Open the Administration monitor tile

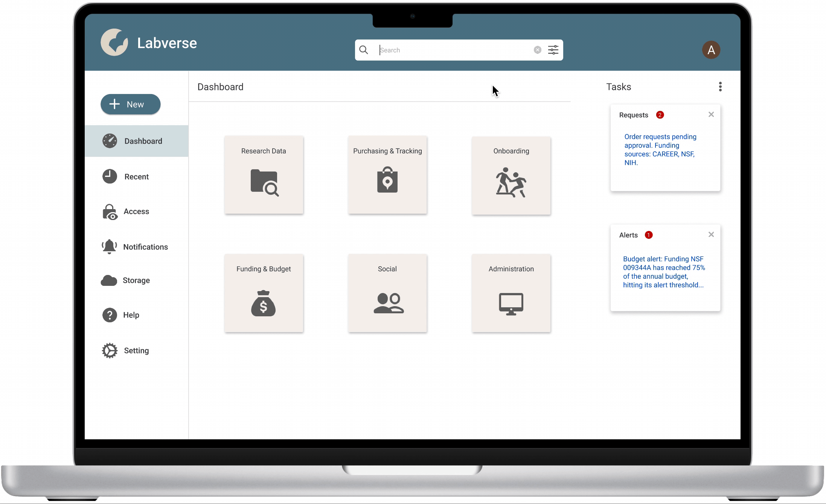pyautogui.click(x=511, y=293)
